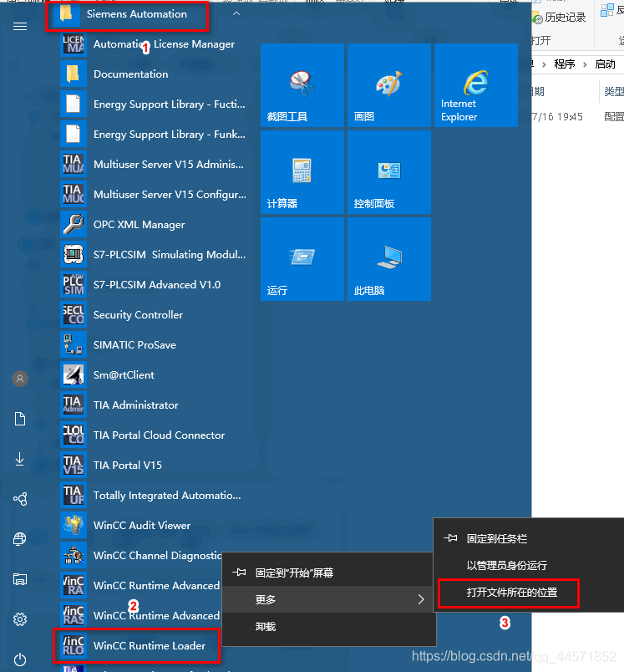Choose 卸载 uninstall in context menu

328,626
